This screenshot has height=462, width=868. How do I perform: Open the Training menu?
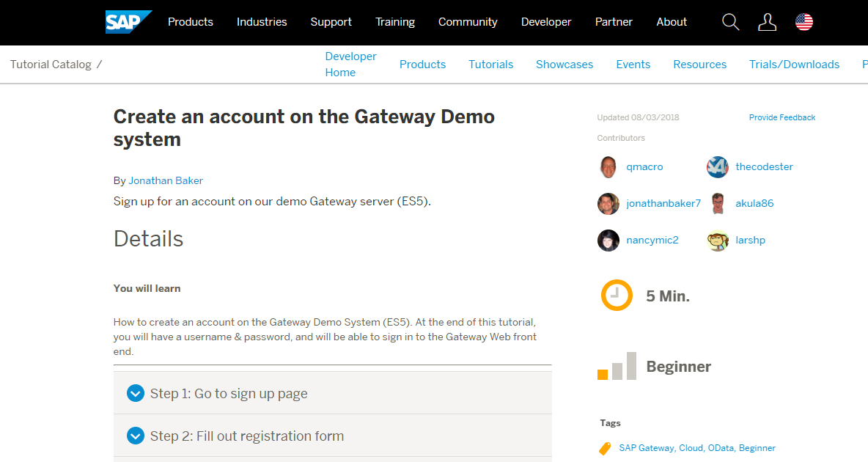[395, 22]
